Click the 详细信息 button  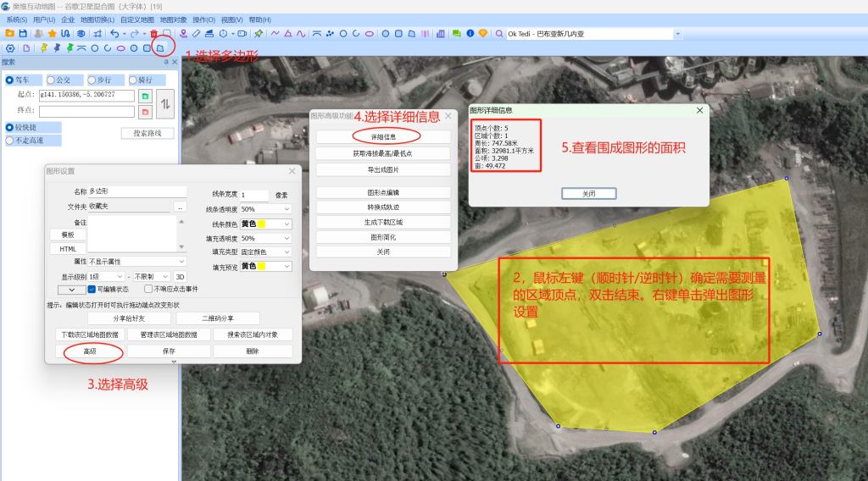[x=383, y=136]
